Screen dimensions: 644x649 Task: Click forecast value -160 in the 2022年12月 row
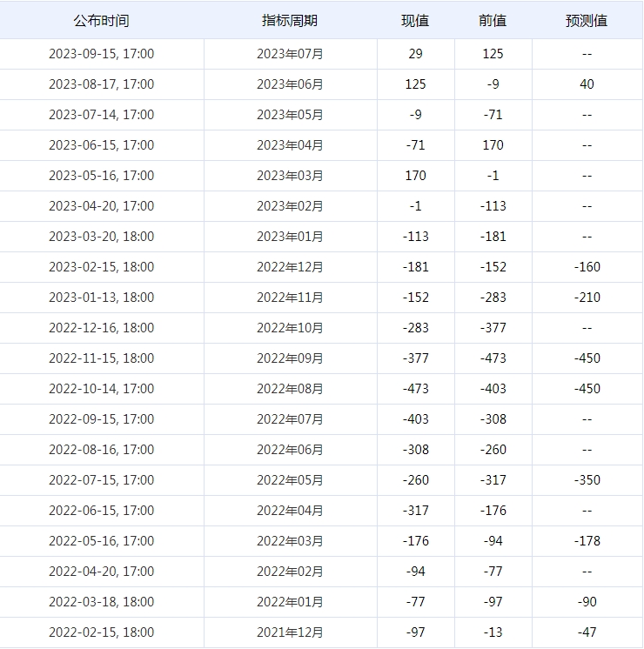pos(587,267)
